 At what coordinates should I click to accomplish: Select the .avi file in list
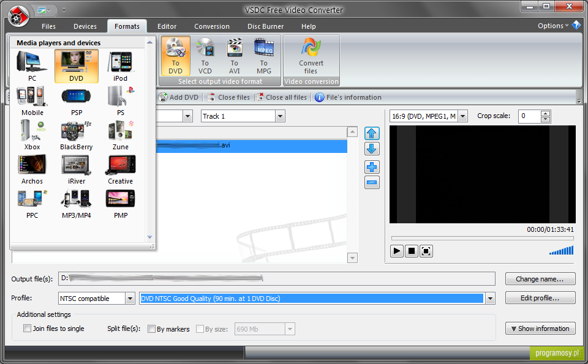251,146
